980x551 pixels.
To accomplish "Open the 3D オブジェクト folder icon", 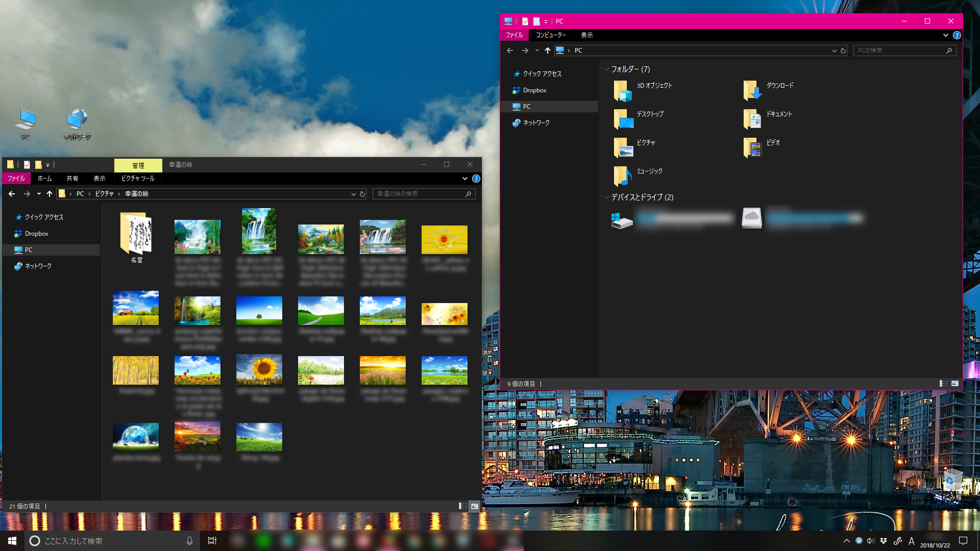I will (623, 91).
